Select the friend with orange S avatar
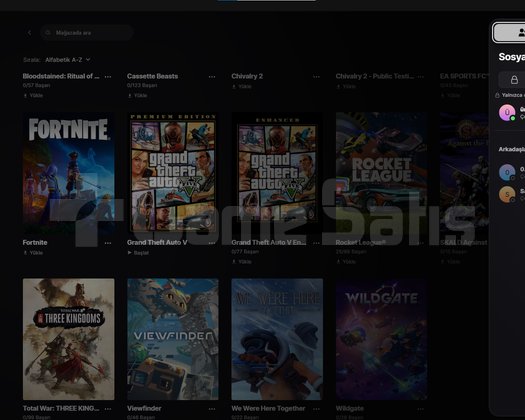 [507, 194]
